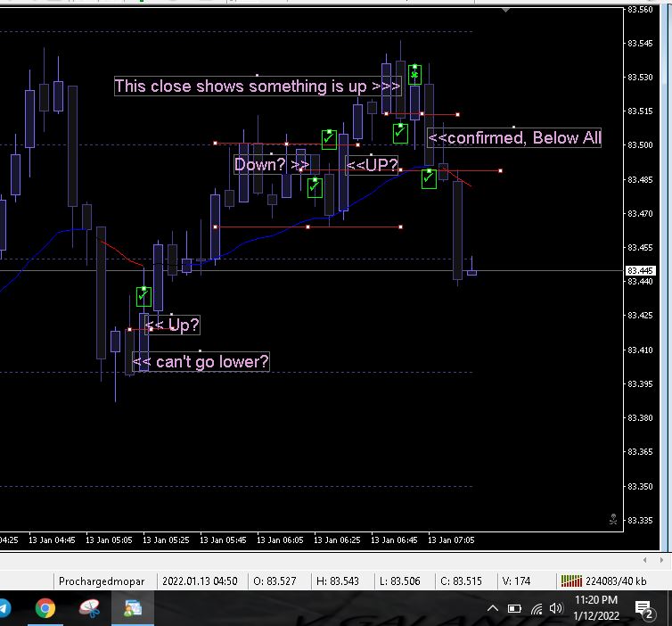Open Wi-Fi network settings tray icon
The image size is (672, 626).
tap(537, 608)
